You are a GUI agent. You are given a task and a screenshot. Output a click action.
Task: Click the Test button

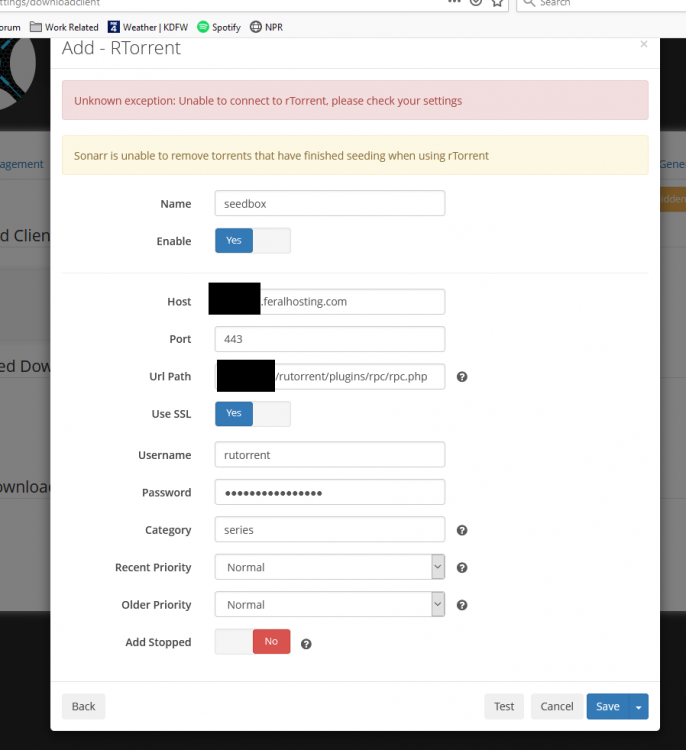click(504, 706)
